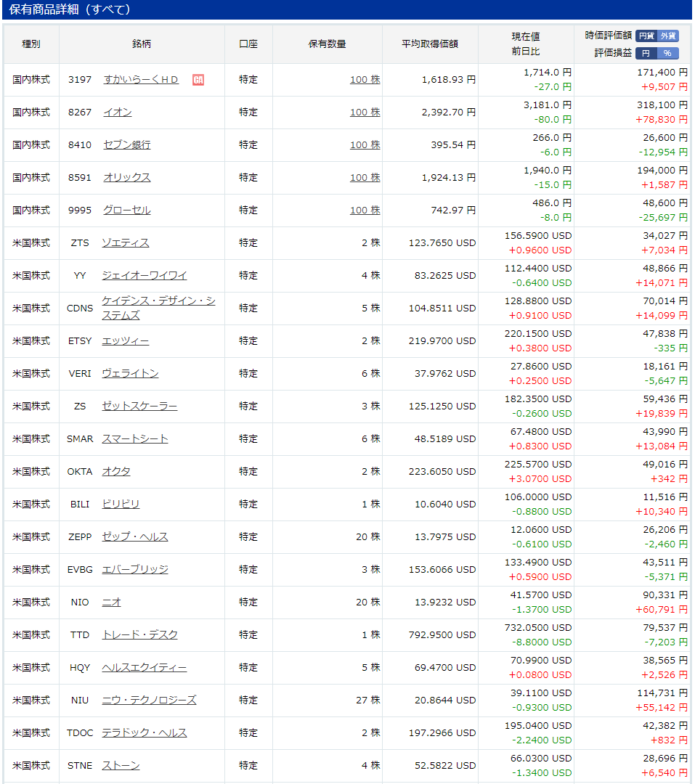Click 100 株 quantity link for グローセル
Image resolution: width=695 pixels, height=784 pixels.
[365, 210]
